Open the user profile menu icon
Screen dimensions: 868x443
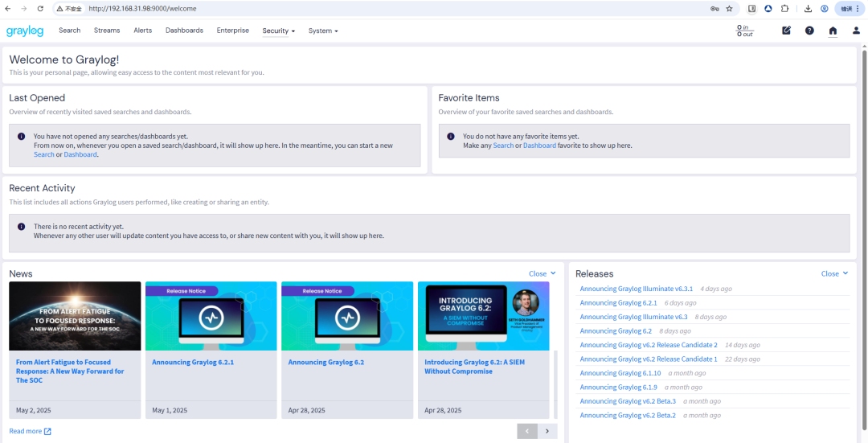click(856, 31)
